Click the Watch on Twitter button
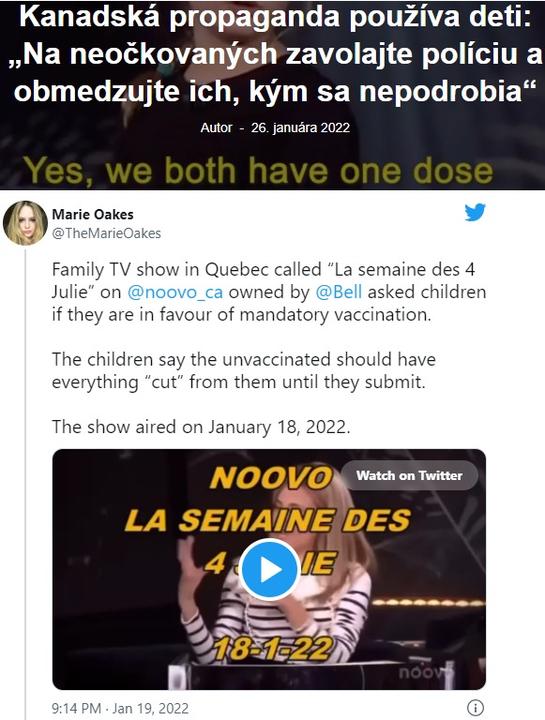545x720 pixels. tap(409, 475)
